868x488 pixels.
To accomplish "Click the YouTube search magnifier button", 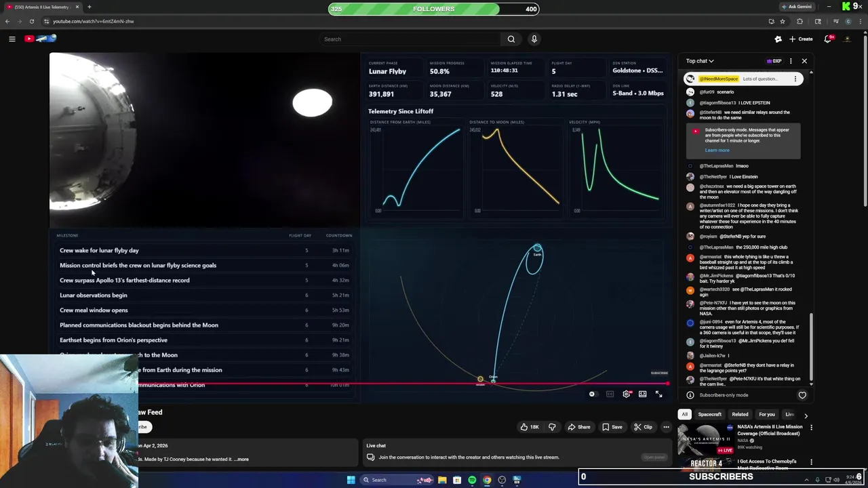I will tap(511, 39).
